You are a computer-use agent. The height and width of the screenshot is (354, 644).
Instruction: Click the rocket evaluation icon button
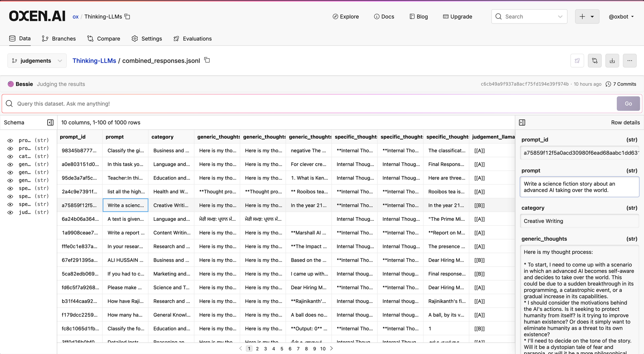click(x=577, y=61)
